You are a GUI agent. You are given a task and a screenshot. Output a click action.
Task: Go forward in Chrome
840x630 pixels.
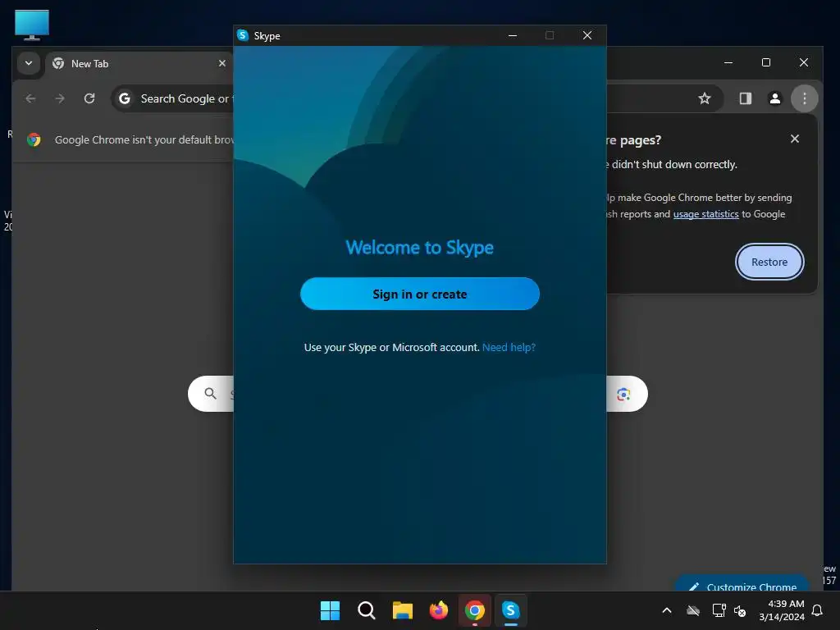60,98
